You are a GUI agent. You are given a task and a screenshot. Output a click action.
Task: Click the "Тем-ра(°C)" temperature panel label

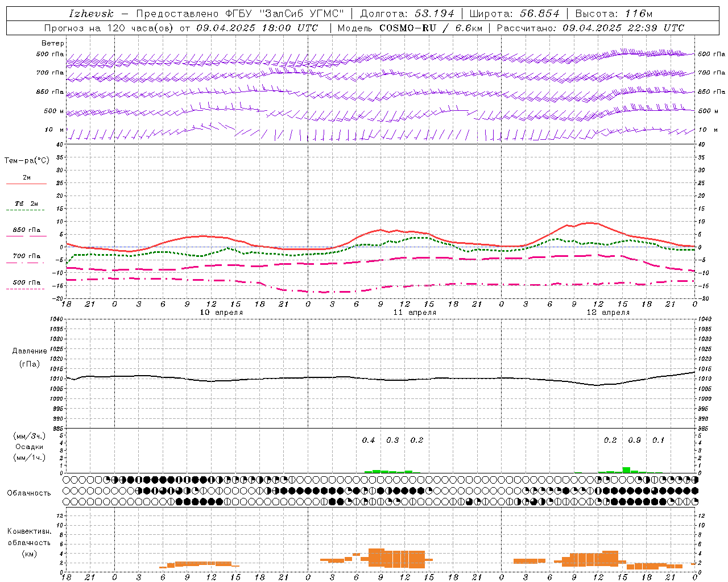[27, 161]
